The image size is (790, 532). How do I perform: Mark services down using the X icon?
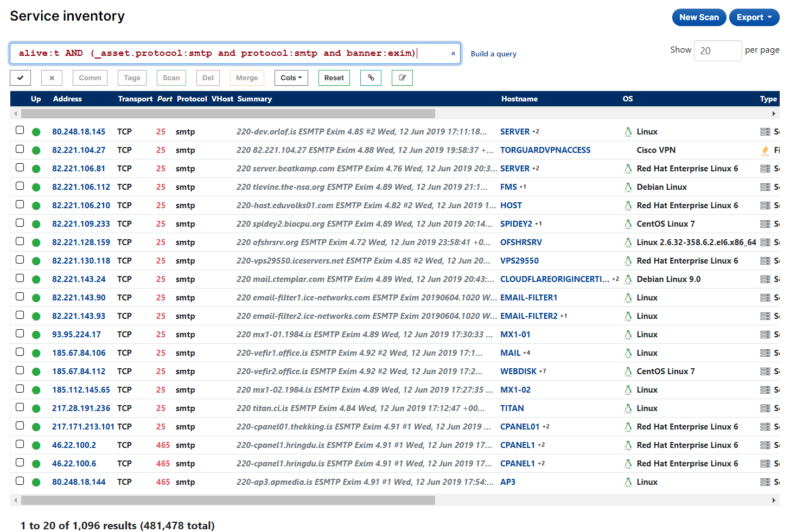[52, 78]
